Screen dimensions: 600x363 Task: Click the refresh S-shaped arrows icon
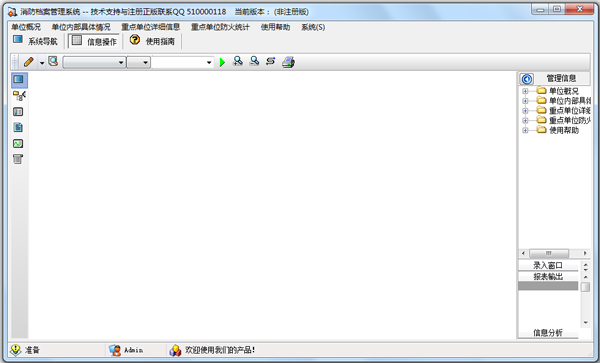(x=271, y=61)
